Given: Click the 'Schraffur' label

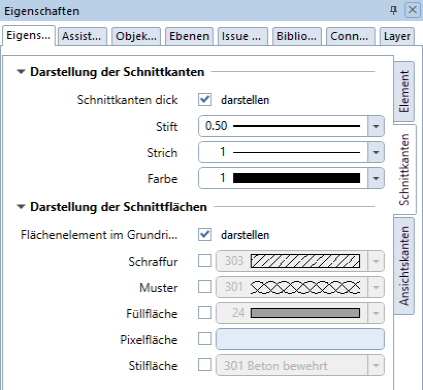Looking at the screenshot, I should (x=153, y=262).
